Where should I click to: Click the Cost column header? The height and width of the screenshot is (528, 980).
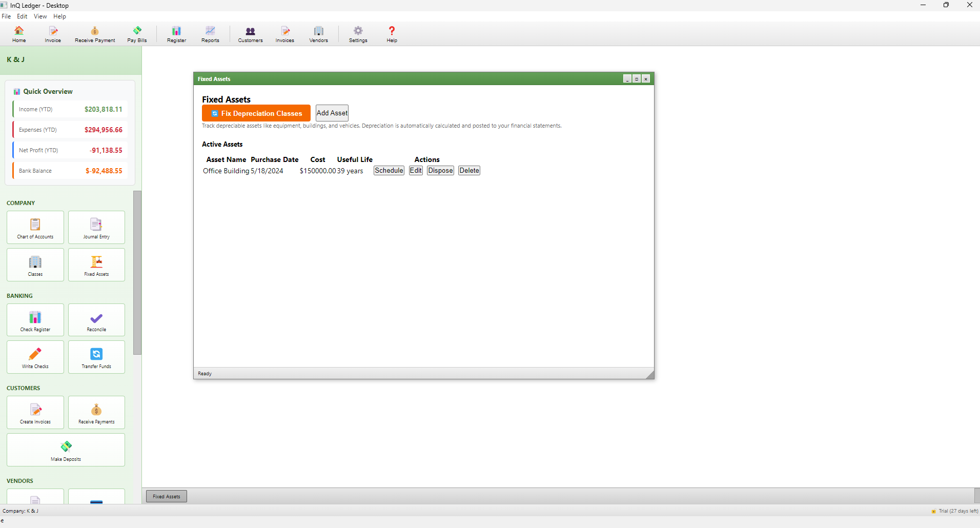point(318,159)
